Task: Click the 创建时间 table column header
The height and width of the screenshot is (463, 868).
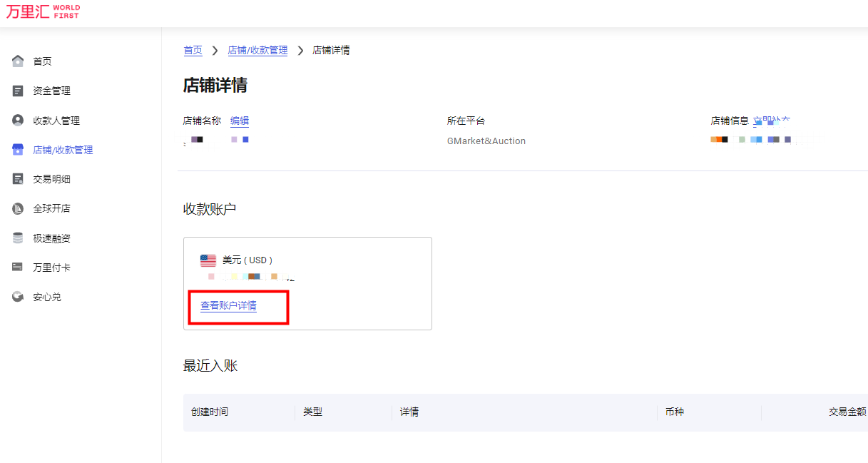Action: (209, 412)
